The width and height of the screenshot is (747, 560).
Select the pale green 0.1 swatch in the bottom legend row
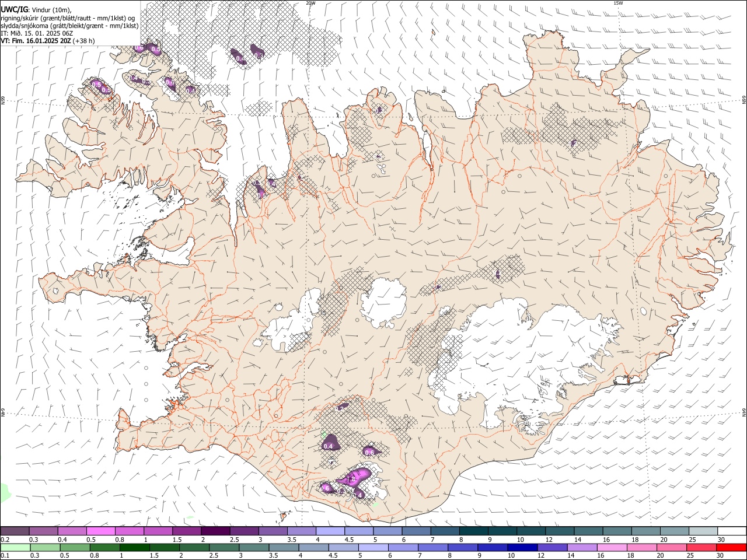pyautogui.click(x=15, y=547)
